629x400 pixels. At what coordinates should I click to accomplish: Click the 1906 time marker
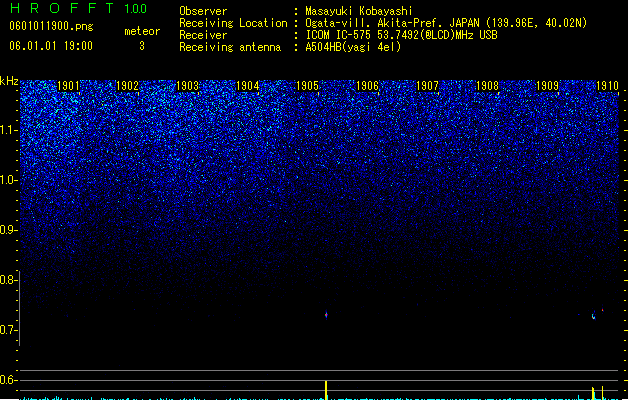tap(367, 86)
